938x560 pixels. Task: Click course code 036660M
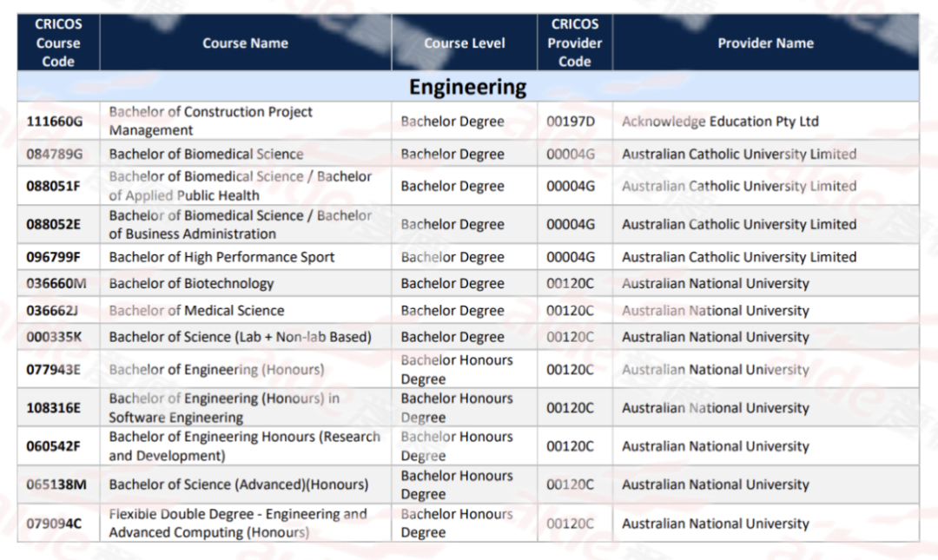[x=56, y=284]
